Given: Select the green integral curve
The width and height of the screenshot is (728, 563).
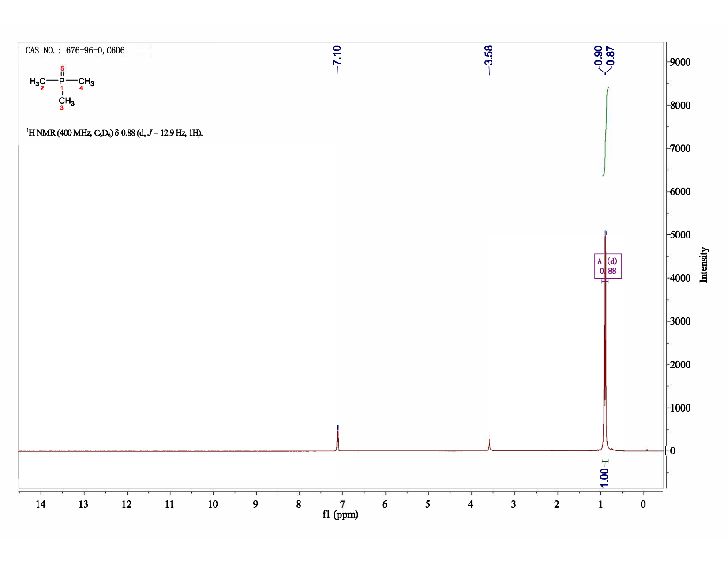Looking at the screenshot, I should tap(606, 132).
